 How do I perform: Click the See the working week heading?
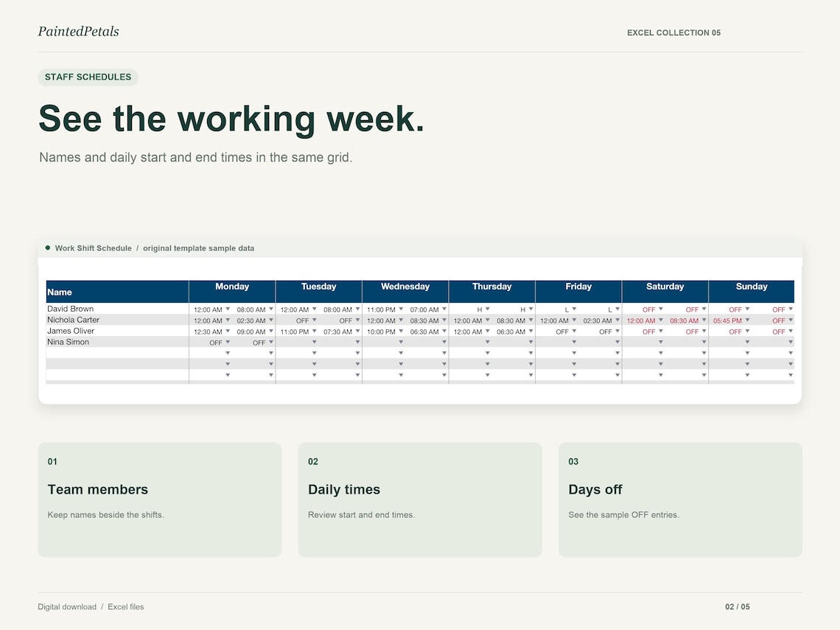pos(231,119)
